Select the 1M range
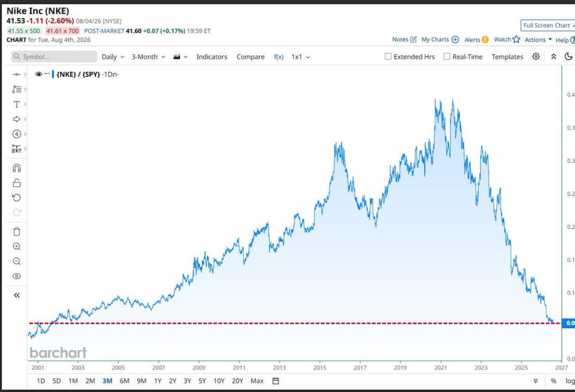Image resolution: width=575 pixels, height=392 pixels. tap(73, 381)
